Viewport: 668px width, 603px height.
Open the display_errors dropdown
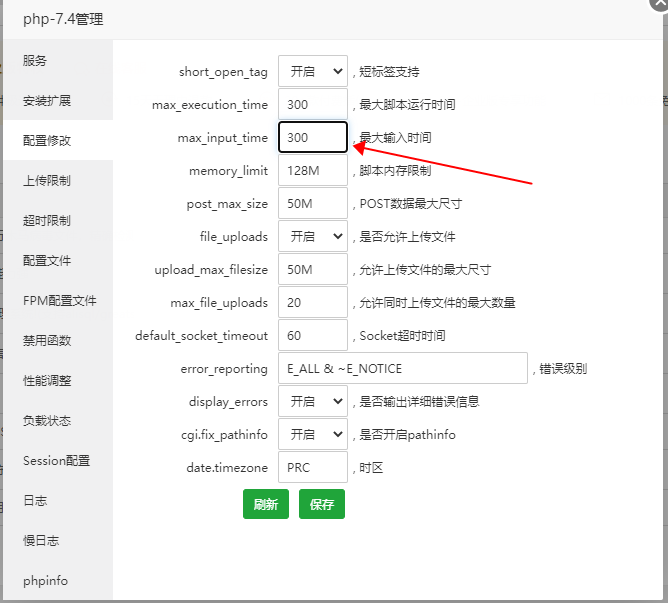pyautogui.click(x=312, y=402)
